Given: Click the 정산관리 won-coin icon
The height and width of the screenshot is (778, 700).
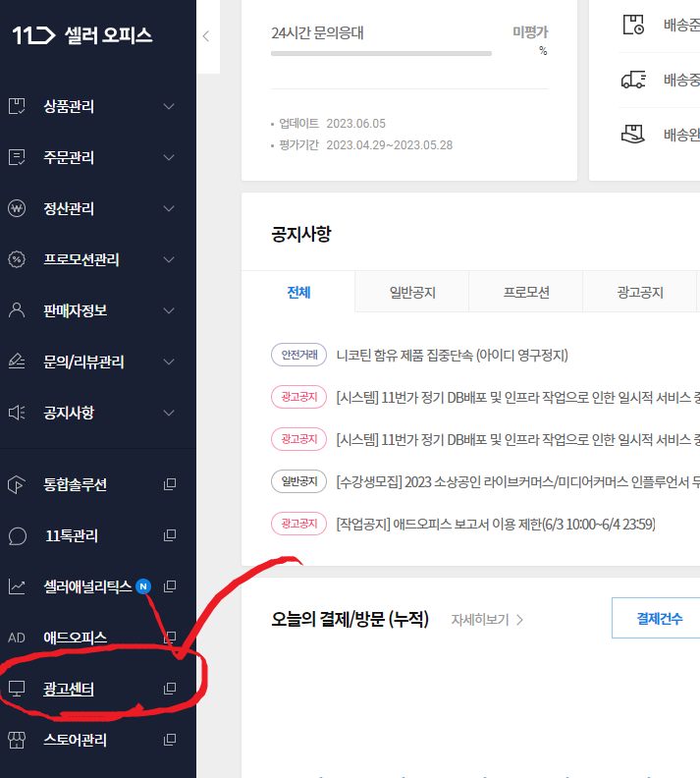Looking at the screenshot, I should [x=17, y=208].
